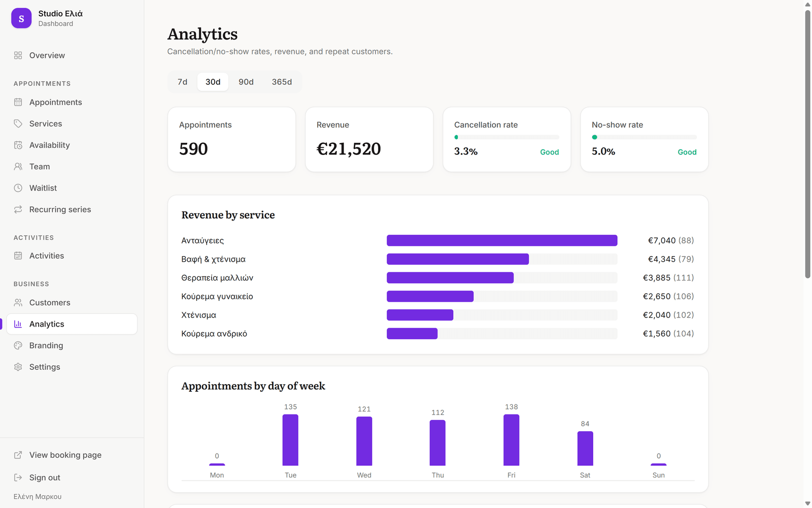Click the €3,885 (111) value
The image size is (812, 508).
(x=668, y=278)
